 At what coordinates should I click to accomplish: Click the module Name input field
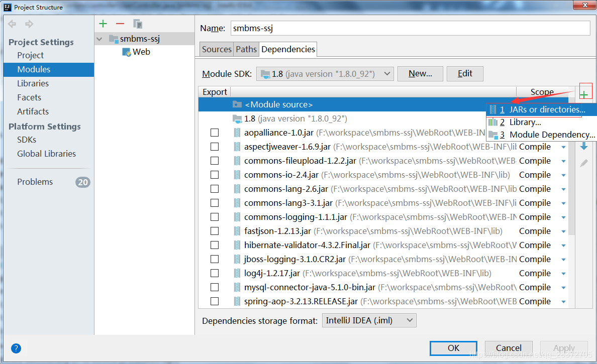coord(411,28)
